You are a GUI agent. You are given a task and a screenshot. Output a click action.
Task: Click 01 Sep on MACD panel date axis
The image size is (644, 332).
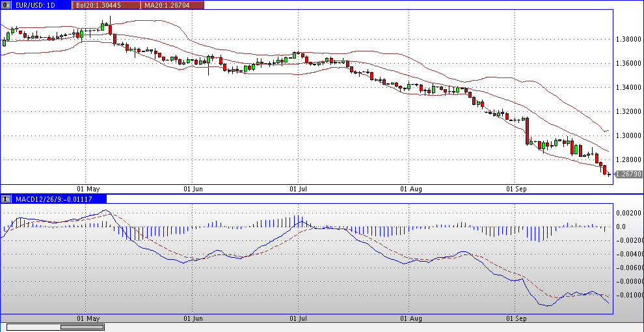517,318
